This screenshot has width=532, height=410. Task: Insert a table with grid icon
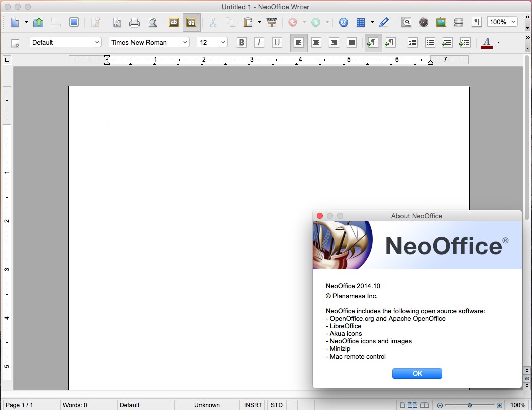click(361, 22)
